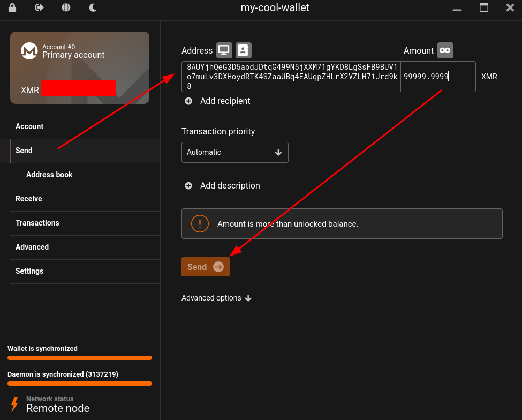Open language selection via the globe icon

tap(66, 7)
